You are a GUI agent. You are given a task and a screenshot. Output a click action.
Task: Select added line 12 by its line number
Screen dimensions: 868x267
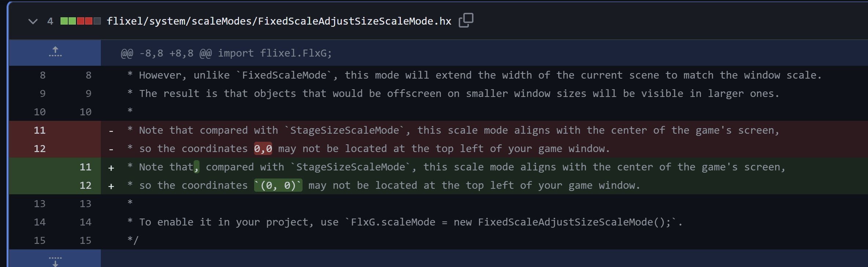tap(85, 185)
